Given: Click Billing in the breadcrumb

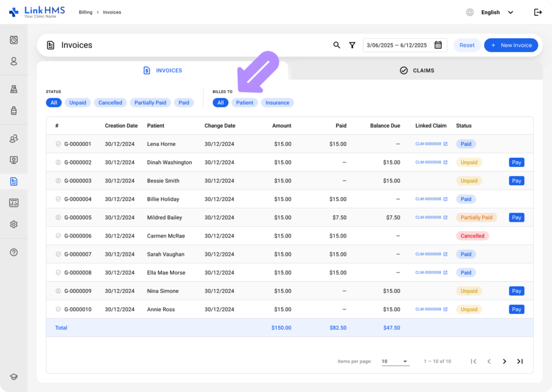Looking at the screenshot, I should (x=86, y=12).
